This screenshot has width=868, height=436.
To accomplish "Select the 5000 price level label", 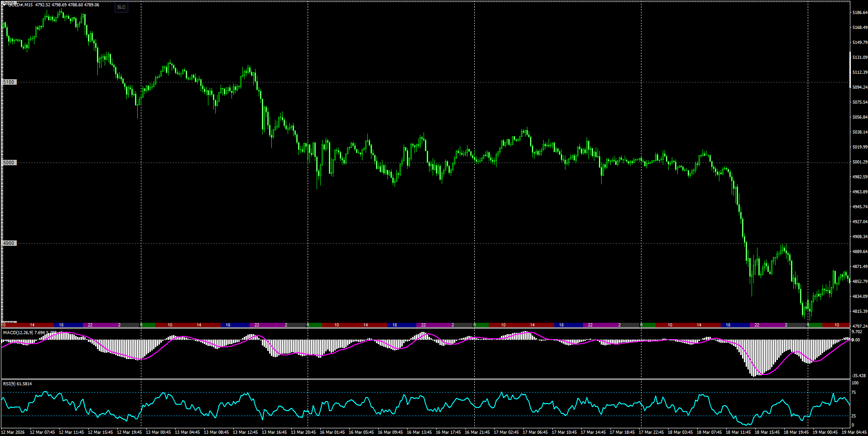I will click(9, 163).
